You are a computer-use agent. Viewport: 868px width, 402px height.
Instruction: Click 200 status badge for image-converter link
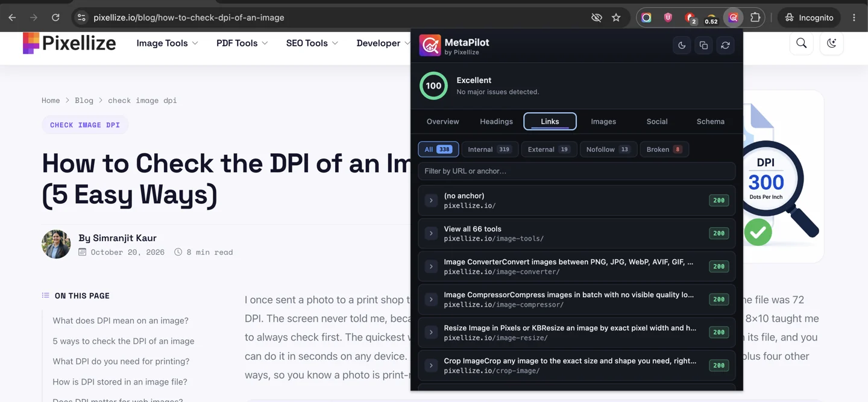[719, 266]
